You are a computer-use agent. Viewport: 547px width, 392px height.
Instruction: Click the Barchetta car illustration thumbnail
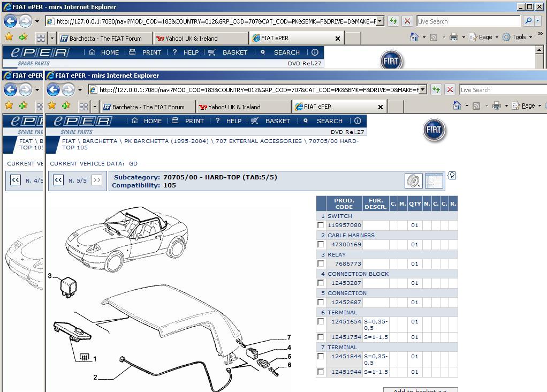127,239
